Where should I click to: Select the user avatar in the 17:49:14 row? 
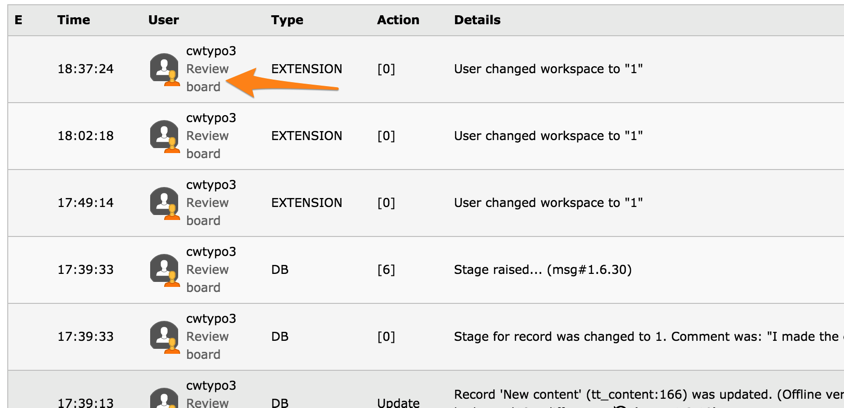[x=164, y=203]
